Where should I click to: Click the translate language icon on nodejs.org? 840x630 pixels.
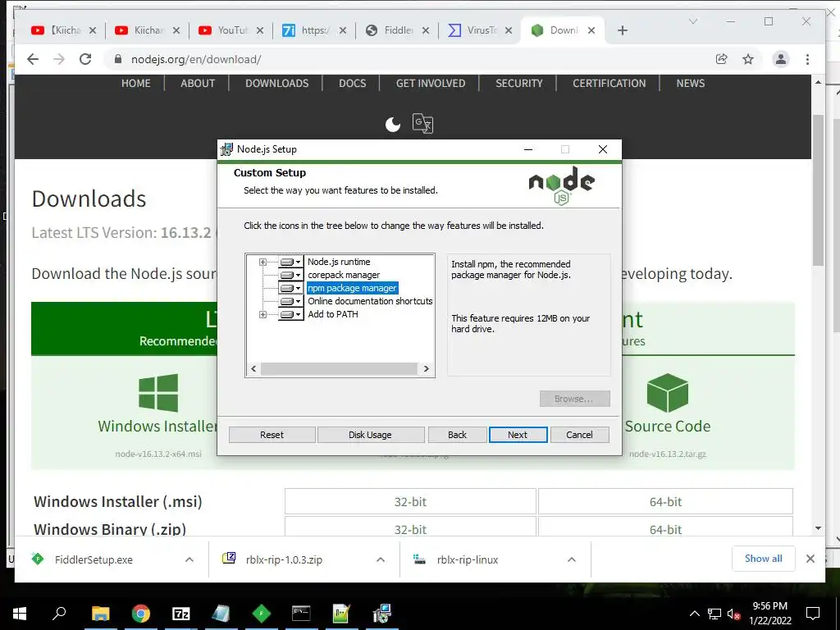point(422,123)
